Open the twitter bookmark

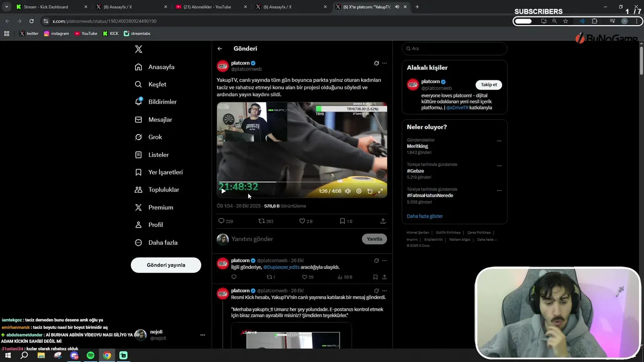point(29,34)
